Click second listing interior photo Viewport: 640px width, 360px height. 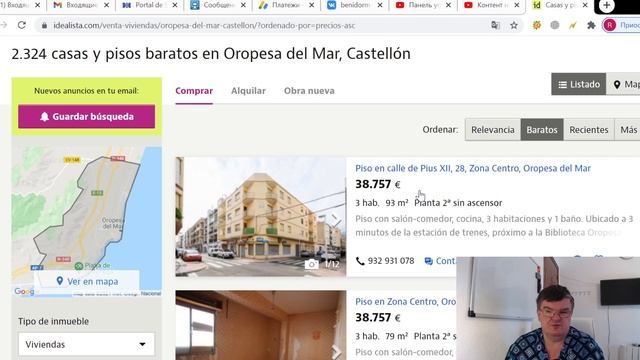(x=261, y=325)
